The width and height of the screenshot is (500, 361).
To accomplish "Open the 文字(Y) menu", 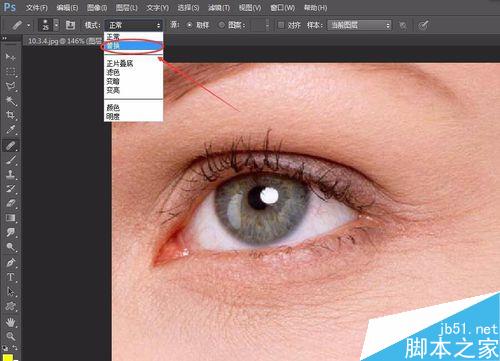I will [157, 7].
